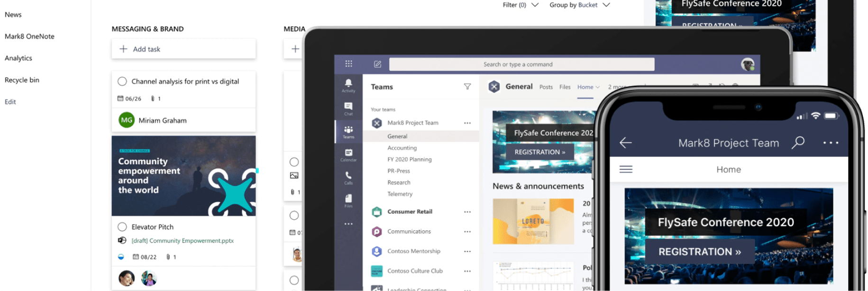This screenshot has width=868, height=291.
Task: Open more options for Contoso Culture Club
Action: 467,271
